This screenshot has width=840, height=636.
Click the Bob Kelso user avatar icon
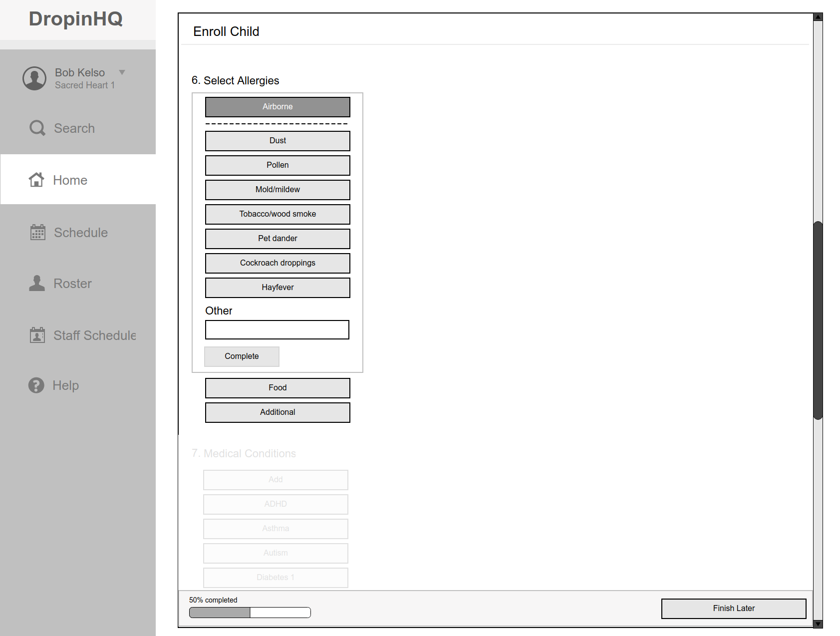[x=34, y=78]
